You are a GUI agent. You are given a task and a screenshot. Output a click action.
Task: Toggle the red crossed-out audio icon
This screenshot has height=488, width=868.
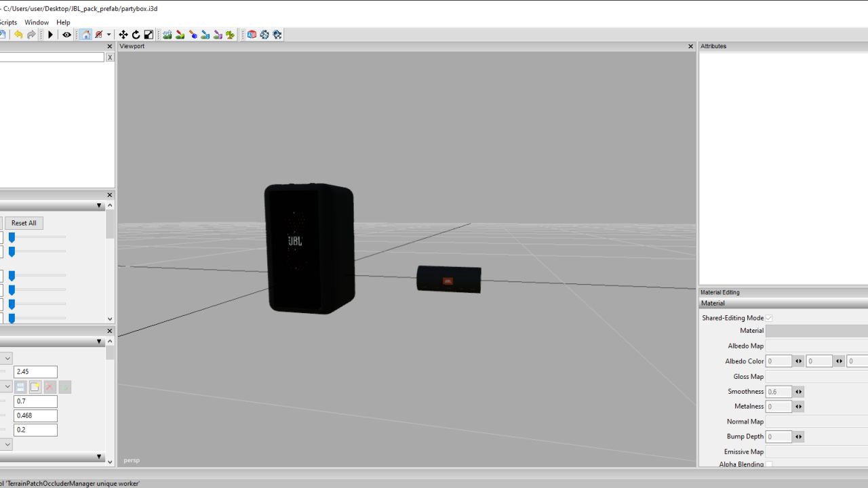point(99,35)
